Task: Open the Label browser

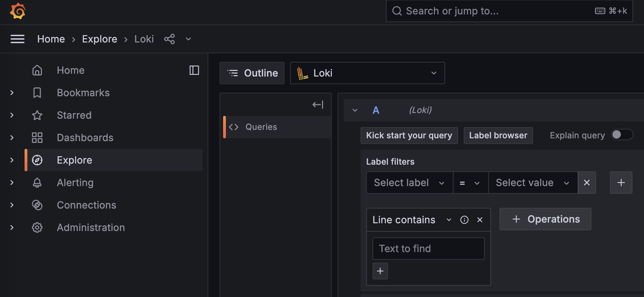Action: tap(498, 136)
